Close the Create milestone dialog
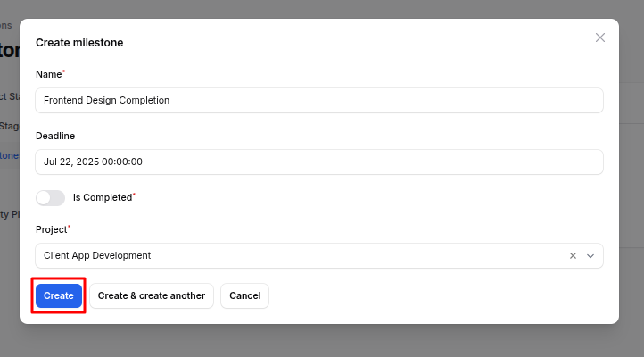The height and width of the screenshot is (357, 644). (x=600, y=37)
